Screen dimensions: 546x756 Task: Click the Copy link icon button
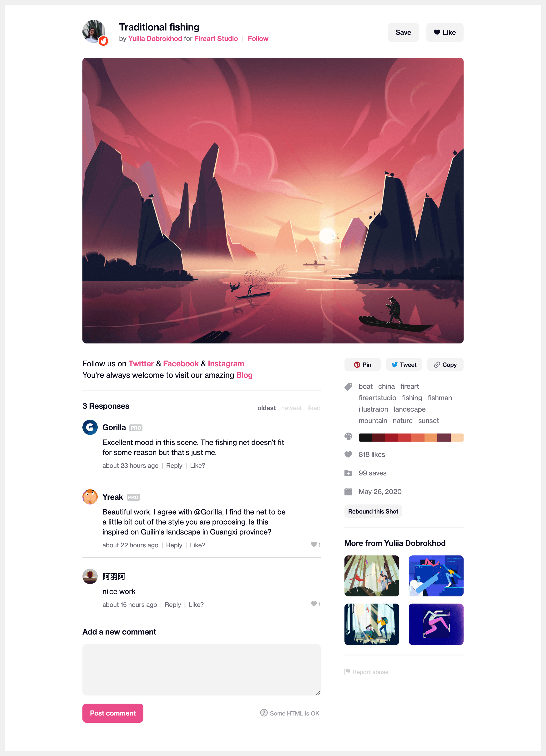[x=445, y=365]
